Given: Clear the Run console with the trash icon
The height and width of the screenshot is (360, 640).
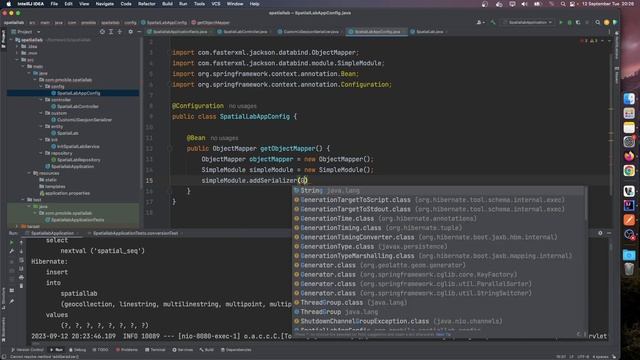Looking at the screenshot, I should 21,286.
